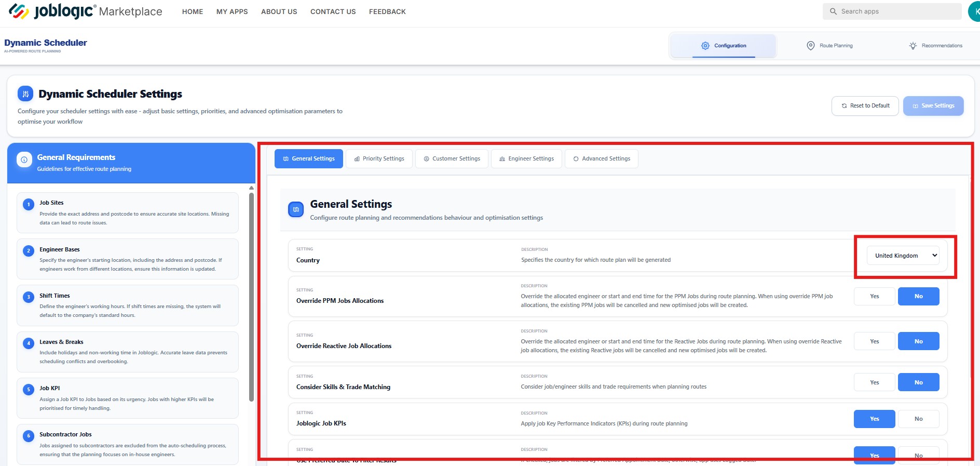980x466 pixels.
Task: Click the Override PPM Jobs Allocations label
Action: coord(340,301)
